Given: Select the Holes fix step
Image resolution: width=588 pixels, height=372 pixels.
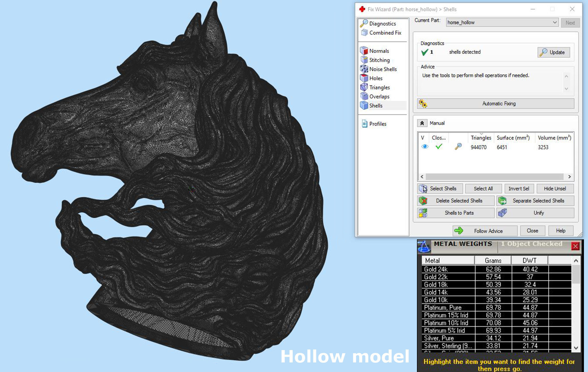Looking at the screenshot, I should [376, 78].
